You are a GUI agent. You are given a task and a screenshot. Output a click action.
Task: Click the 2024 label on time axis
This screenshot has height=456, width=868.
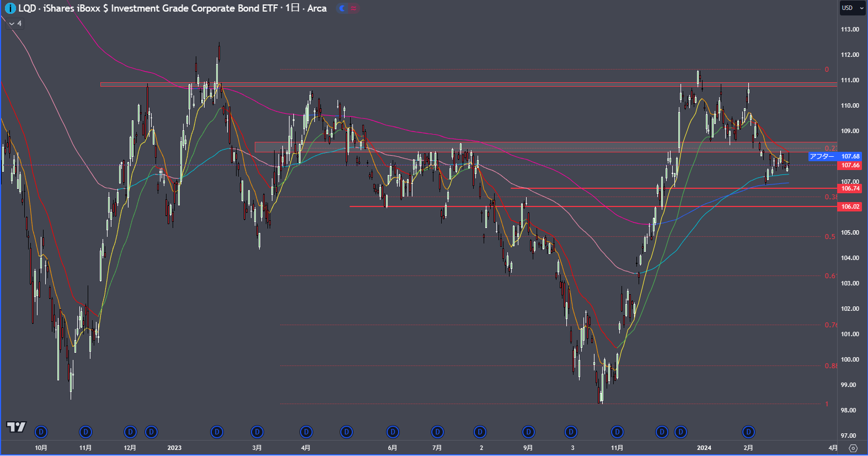tap(704, 448)
